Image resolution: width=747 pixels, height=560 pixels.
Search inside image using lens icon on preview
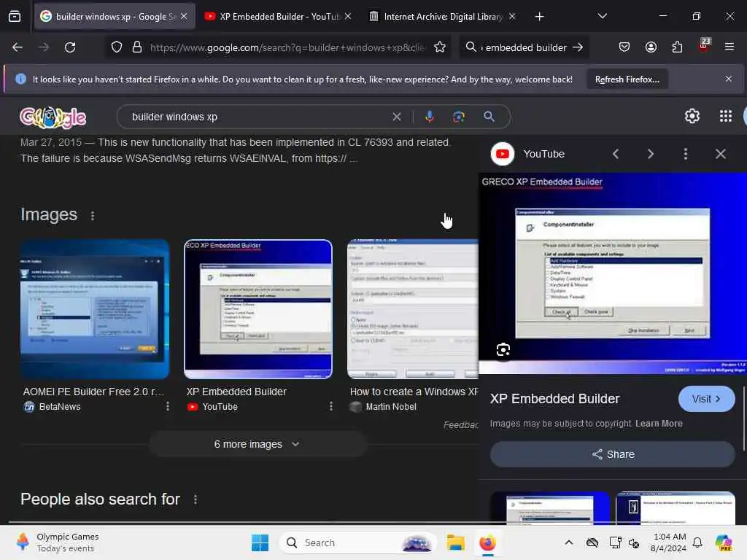[x=503, y=350]
